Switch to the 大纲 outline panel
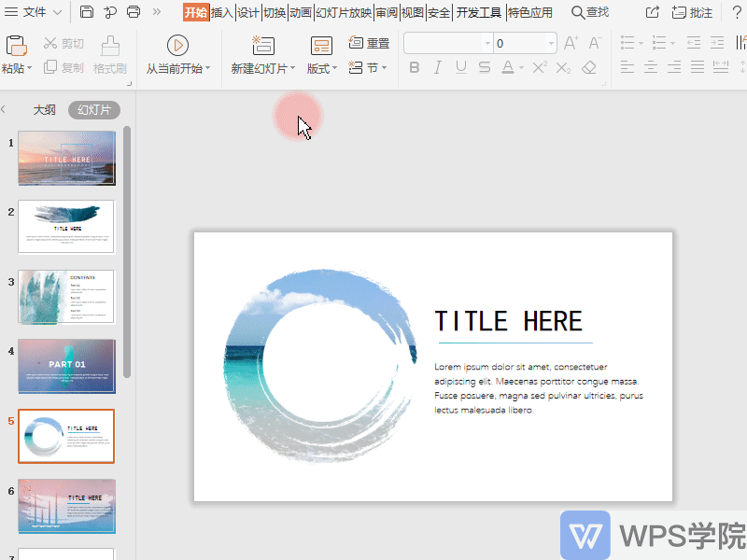 45,108
